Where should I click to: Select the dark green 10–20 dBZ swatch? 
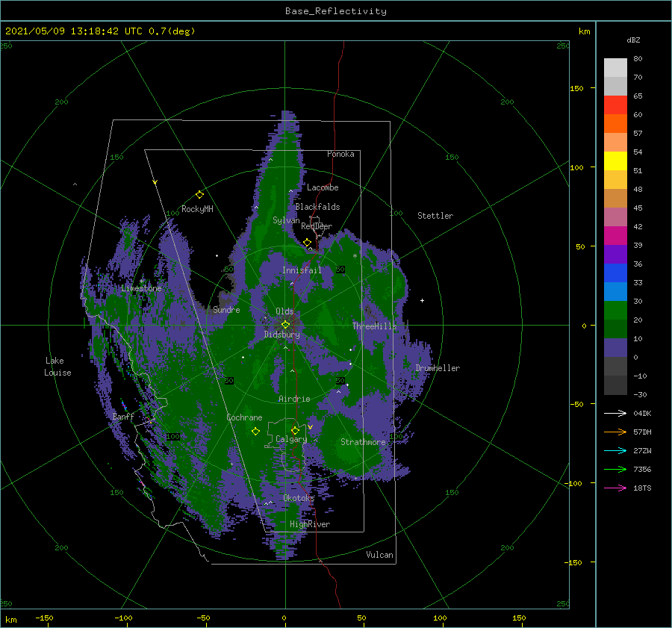615,329
